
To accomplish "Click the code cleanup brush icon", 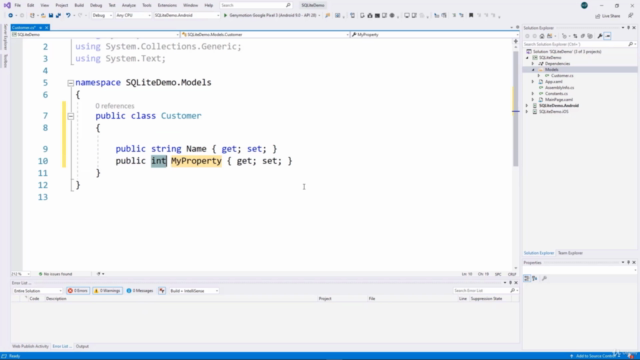I will coord(98,274).
